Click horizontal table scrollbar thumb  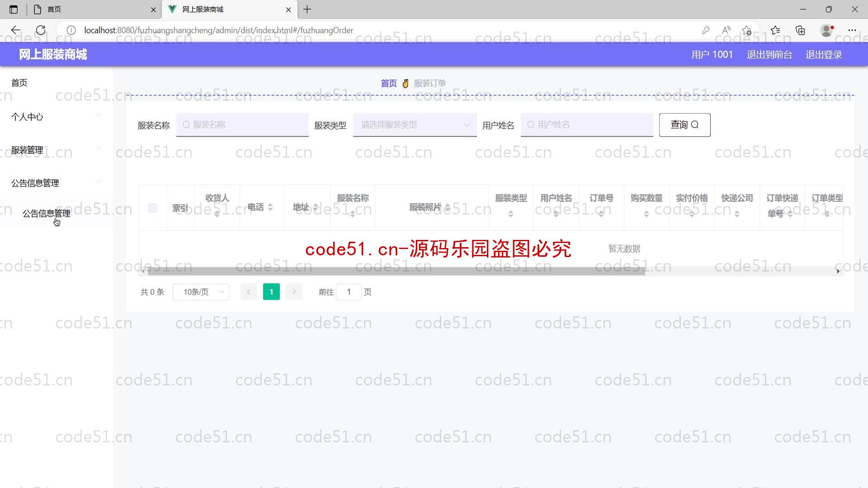pyautogui.click(x=396, y=271)
